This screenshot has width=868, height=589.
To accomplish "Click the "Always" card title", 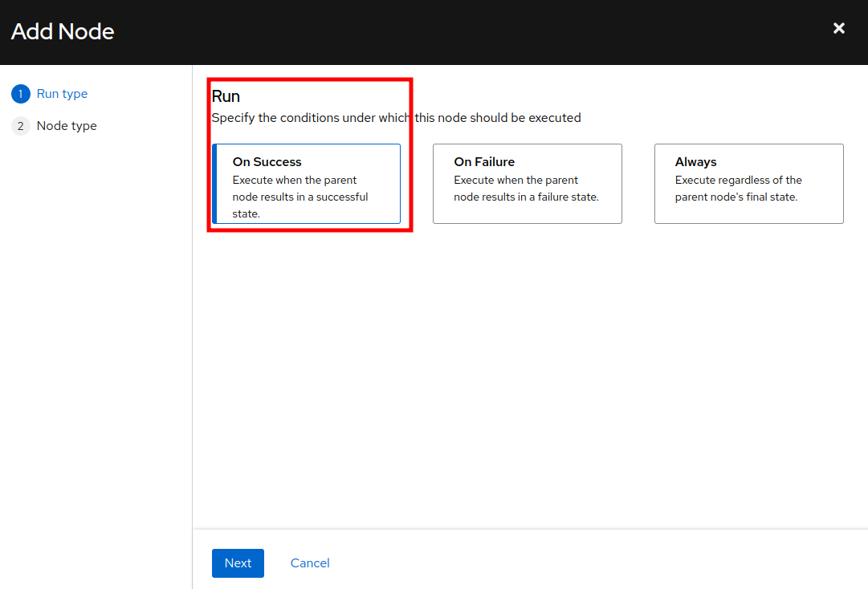I will coord(695,162).
